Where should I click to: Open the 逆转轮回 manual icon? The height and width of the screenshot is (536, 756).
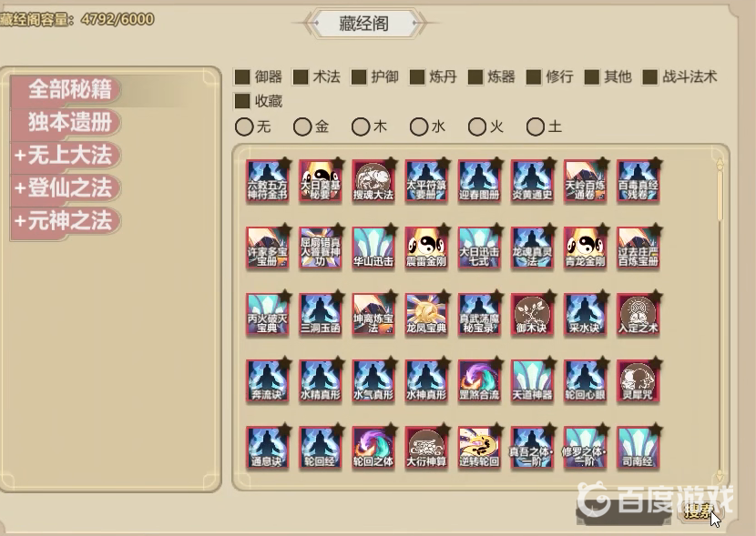point(479,448)
